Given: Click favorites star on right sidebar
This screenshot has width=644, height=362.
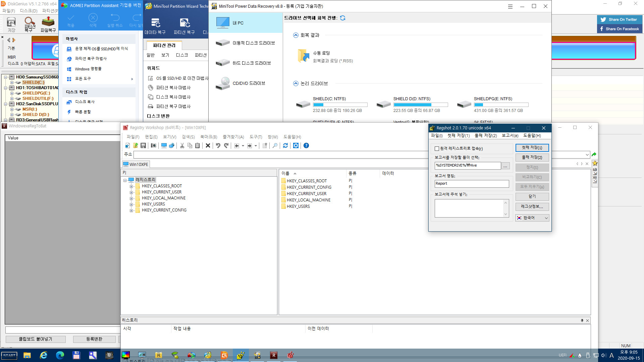Looking at the screenshot, I should [x=595, y=163].
